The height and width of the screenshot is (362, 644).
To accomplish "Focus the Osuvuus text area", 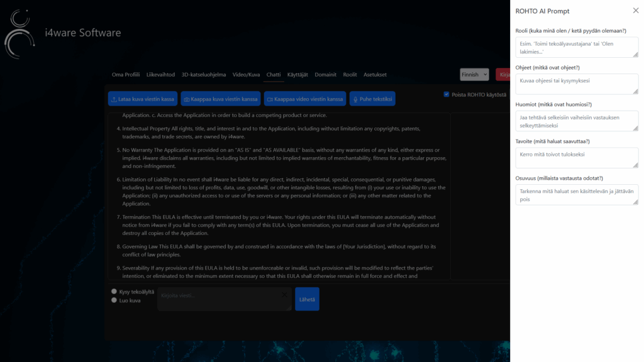I will point(577,195).
